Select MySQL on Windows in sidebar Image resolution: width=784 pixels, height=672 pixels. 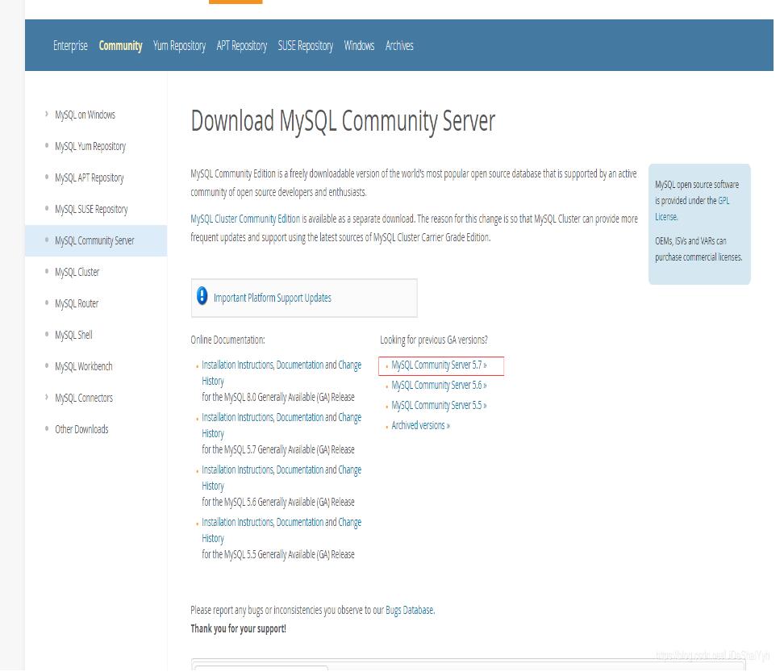coord(85,115)
